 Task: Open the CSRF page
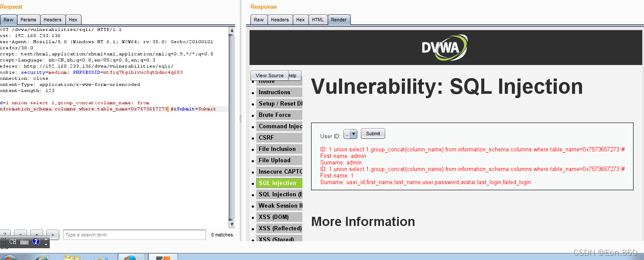pos(279,137)
